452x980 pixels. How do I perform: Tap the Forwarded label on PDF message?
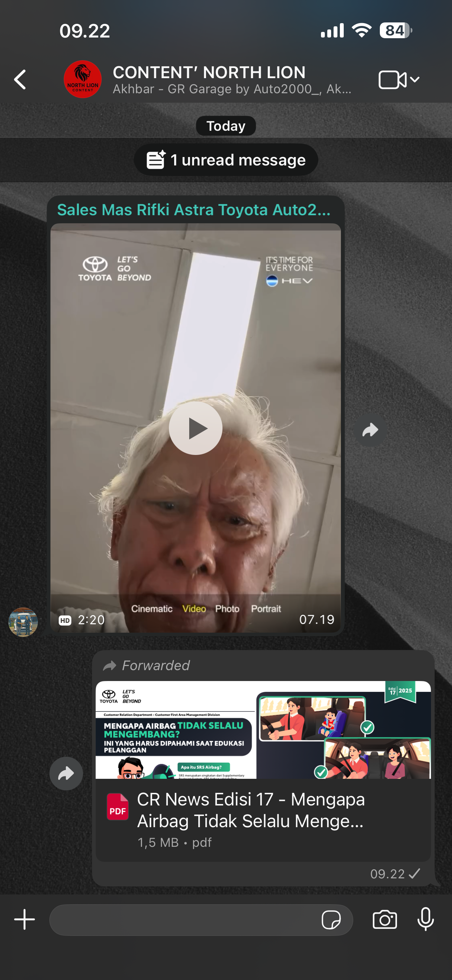146,665
